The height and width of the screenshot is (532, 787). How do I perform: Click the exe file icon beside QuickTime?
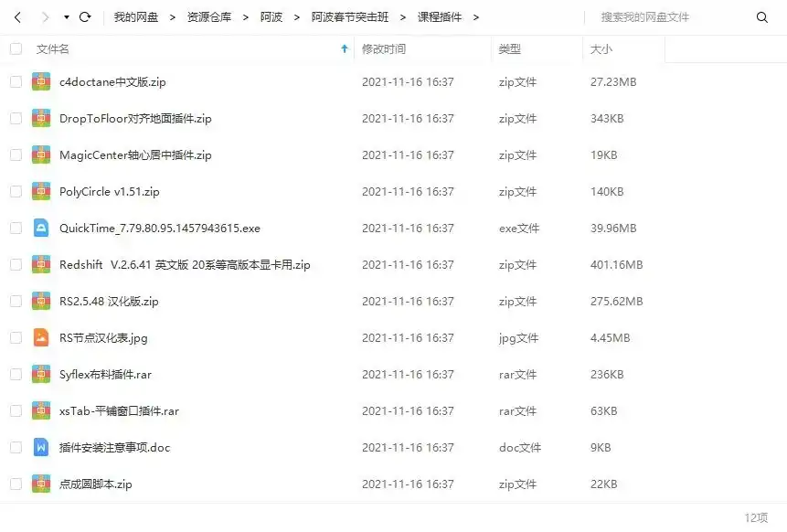(41, 228)
